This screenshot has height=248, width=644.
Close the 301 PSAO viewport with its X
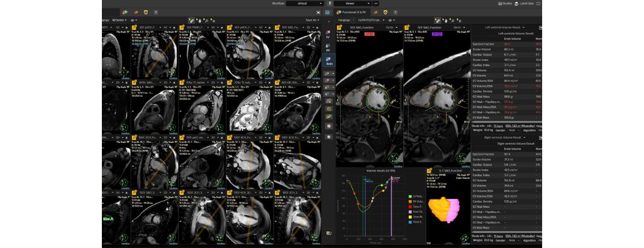(222, 27)
